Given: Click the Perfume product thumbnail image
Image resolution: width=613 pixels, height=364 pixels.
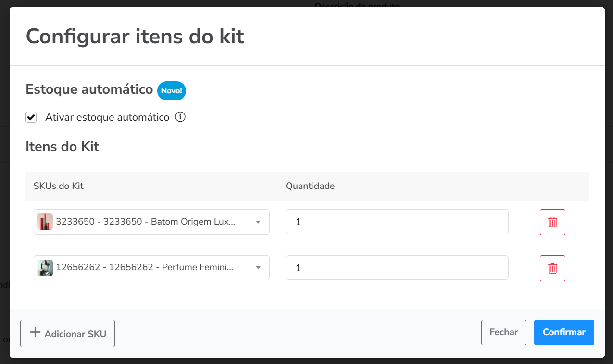Looking at the screenshot, I should pyautogui.click(x=45, y=268).
